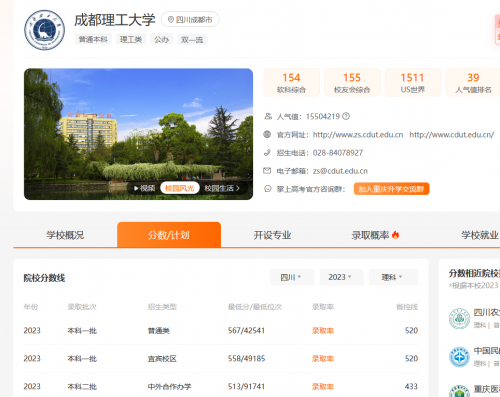Click the email zs@cdut.edu.cn
The width and height of the screenshot is (500, 397).
pyautogui.click(x=340, y=171)
